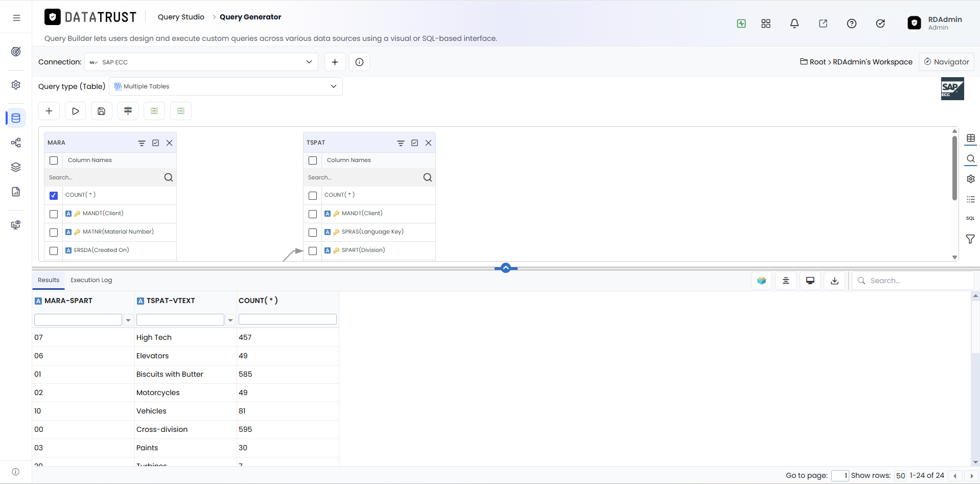The image size is (980, 484).
Task: Click the green activity monitor icon
Action: tap(741, 24)
